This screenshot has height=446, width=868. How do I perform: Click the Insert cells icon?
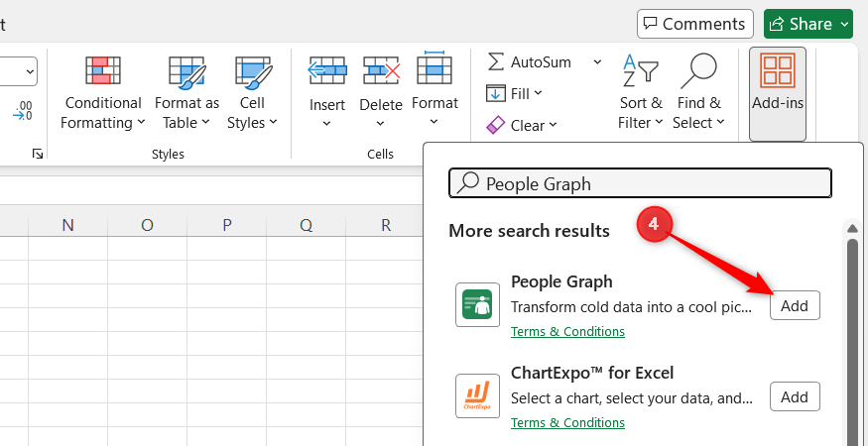pos(327,70)
